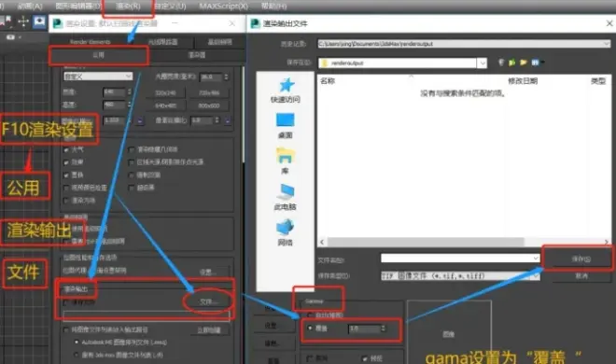Open the Rendering (R) menu
Viewport: 616px width, 364px height.
[x=128, y=7]
